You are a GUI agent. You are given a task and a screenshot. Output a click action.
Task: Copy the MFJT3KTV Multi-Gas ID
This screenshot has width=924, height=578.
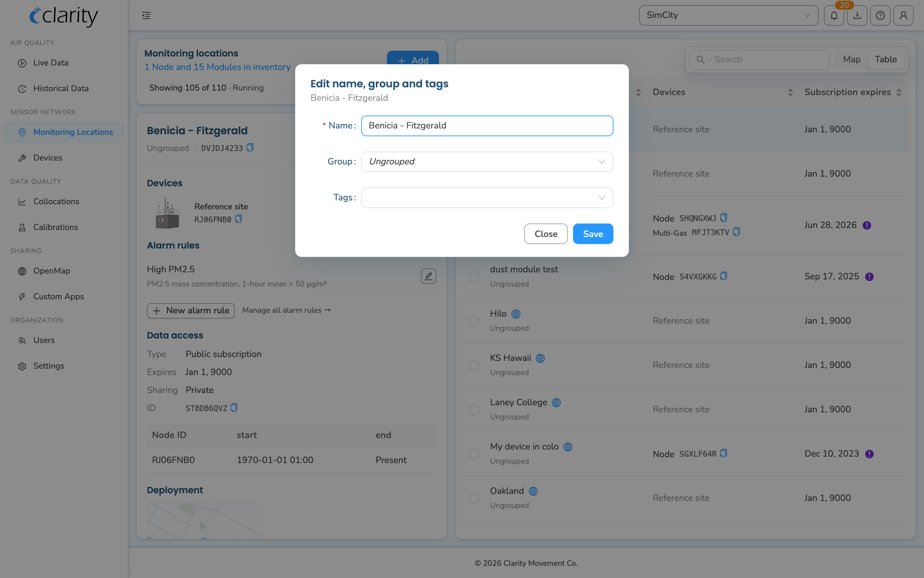pos(737,232)
